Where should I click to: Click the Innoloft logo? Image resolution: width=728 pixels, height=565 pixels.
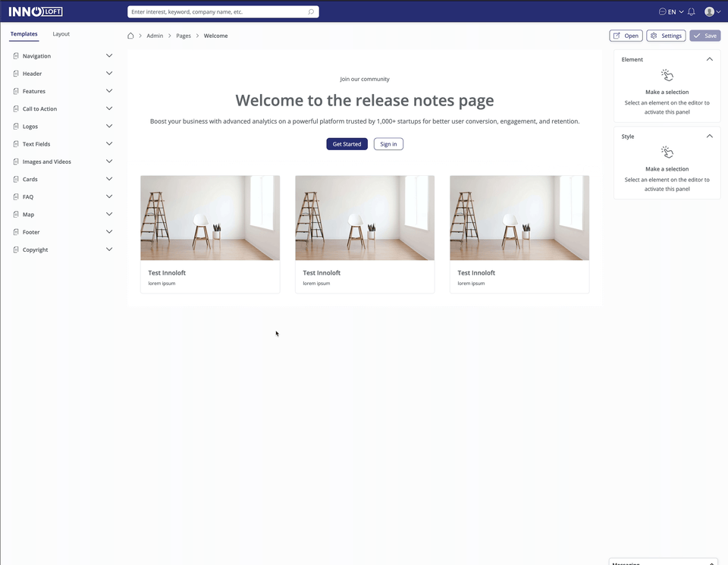point(36,11)
